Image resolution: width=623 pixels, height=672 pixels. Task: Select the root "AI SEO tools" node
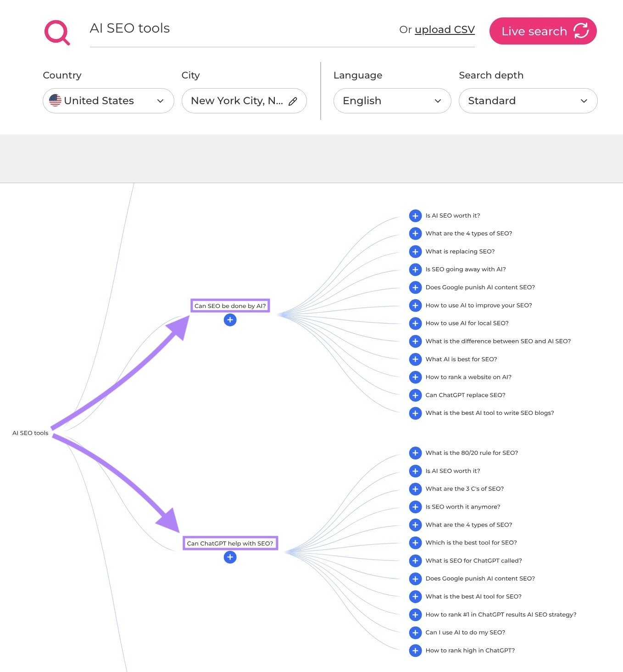pyautogui.click(x=30, y=433)
